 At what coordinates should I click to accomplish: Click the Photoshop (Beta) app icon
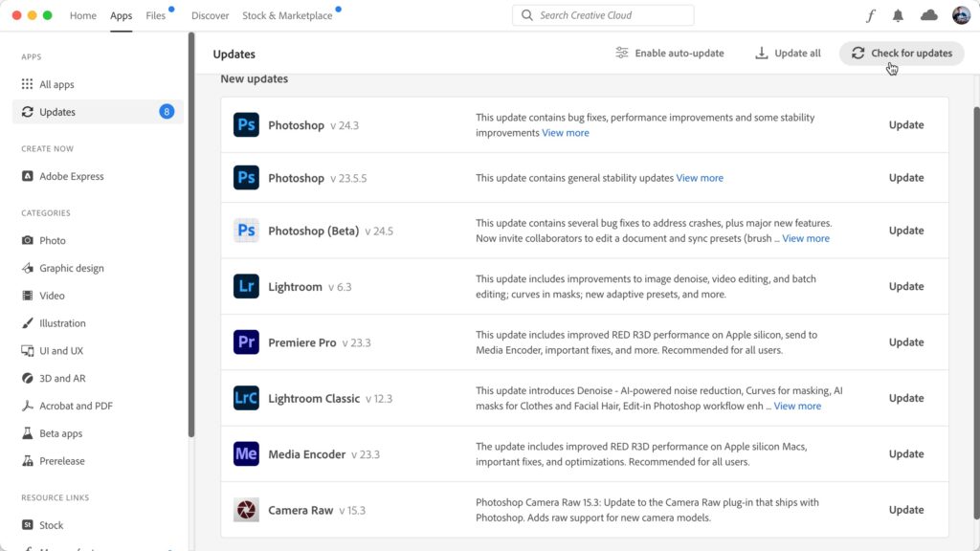(x=246, y=231)
